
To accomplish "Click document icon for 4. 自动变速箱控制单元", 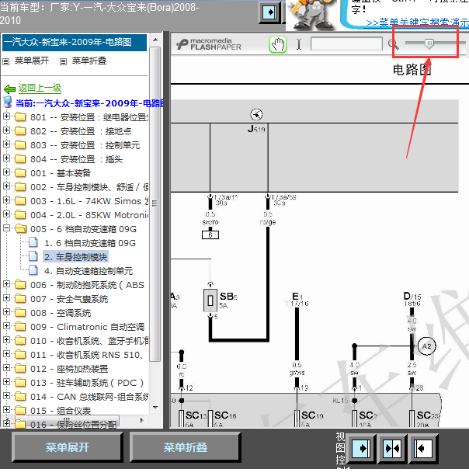I will pos(33,270).
